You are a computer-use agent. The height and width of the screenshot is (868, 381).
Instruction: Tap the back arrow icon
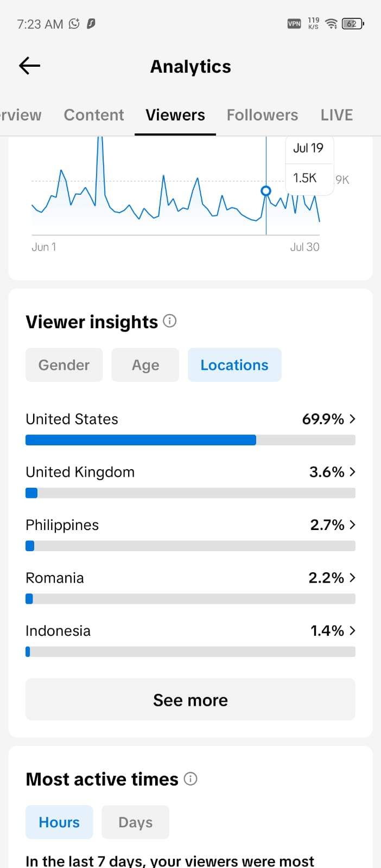pos(30,66)
